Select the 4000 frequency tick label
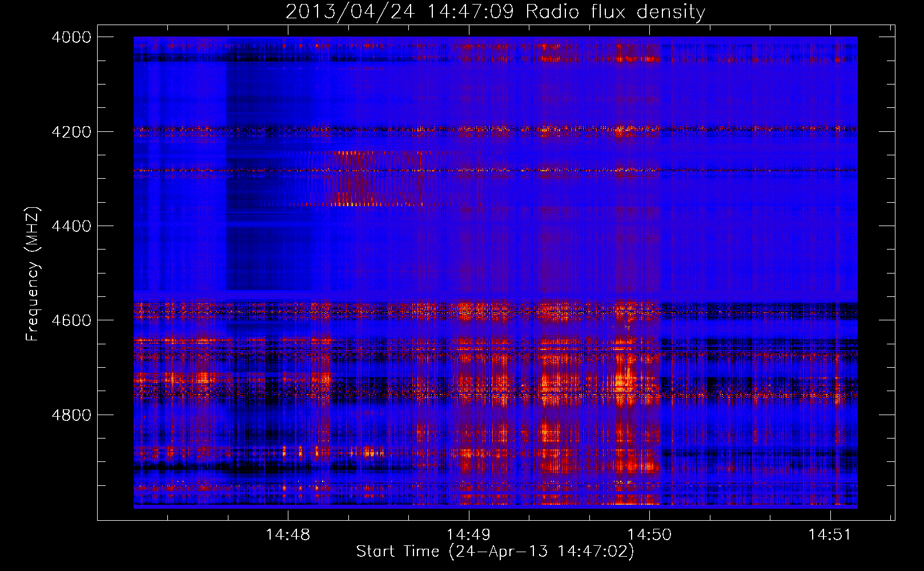 point(71,37)
